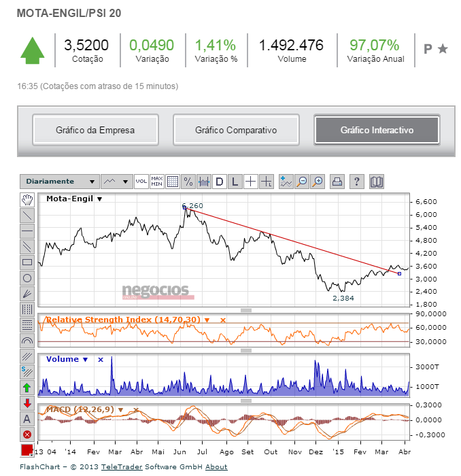Open the Diariamente interval dropdown
Viewport: 461px width, 476px height.
point(59,182)
